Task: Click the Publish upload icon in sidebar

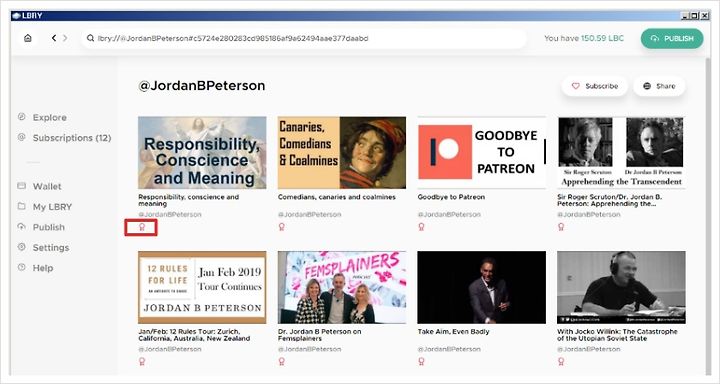Action: click(22, 226)
